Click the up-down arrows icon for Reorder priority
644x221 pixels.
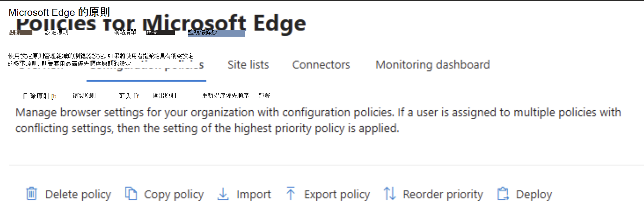tap(390, 194)
